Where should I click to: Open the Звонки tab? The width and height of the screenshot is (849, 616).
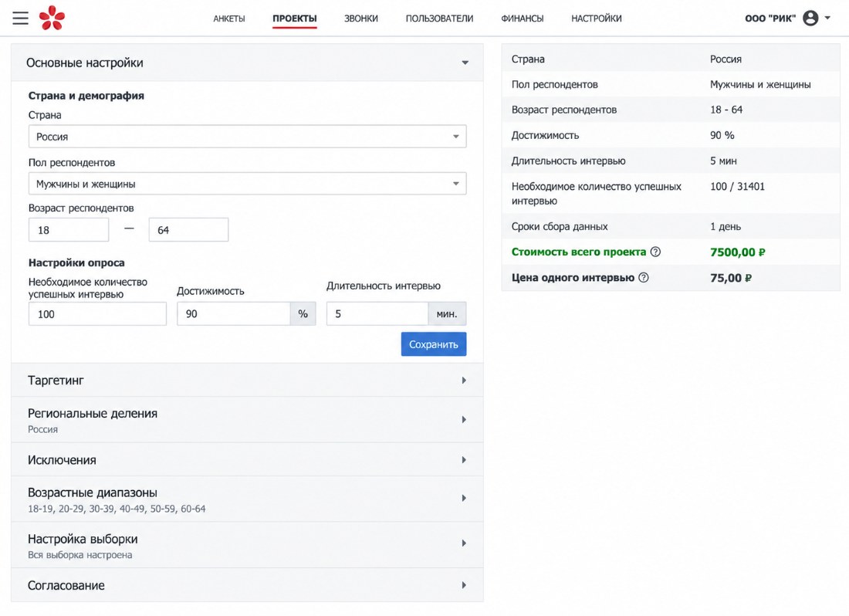[361, 19]
